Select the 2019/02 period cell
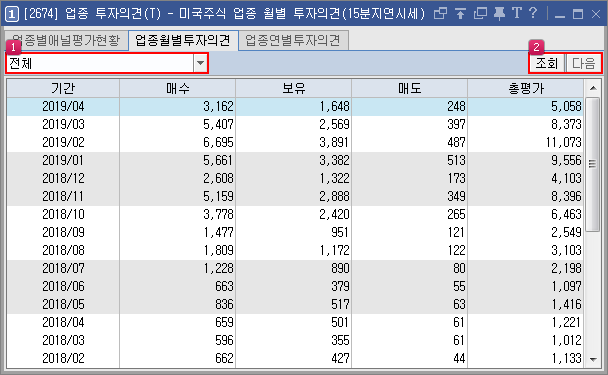The image size is (608, 375). tap(63, 142)
